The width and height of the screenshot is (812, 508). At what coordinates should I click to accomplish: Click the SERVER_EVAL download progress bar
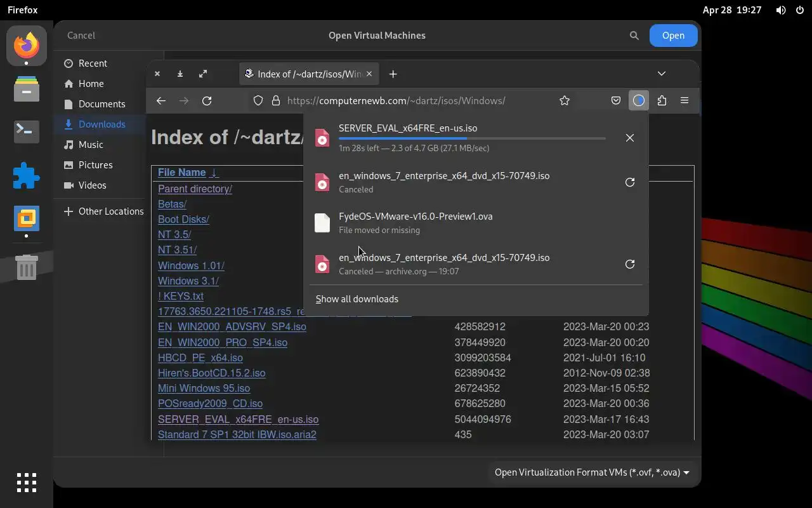coord(472,138)
